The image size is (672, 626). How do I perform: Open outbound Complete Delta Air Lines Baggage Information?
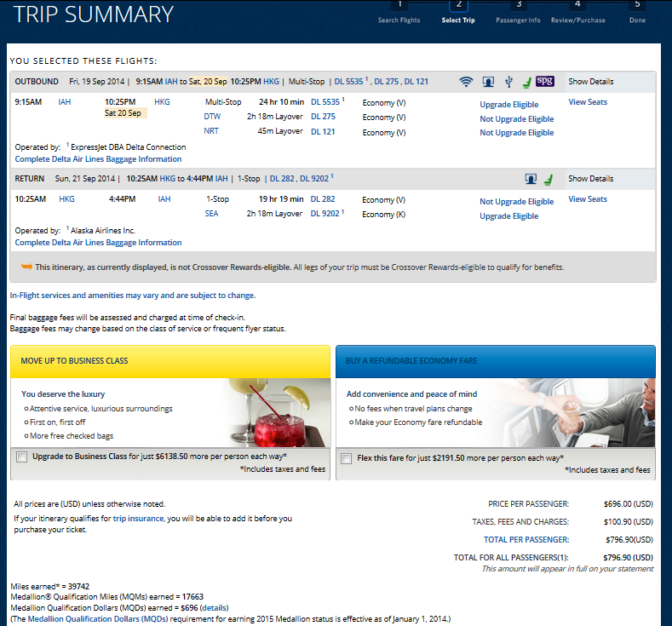click(98, 159)
